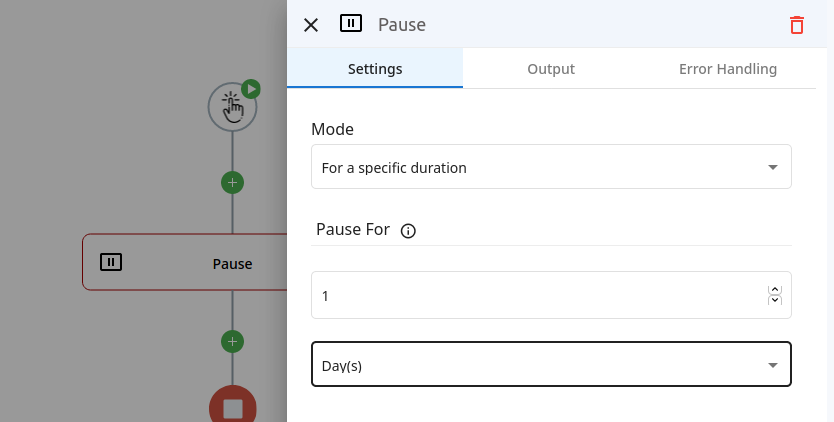Image resolution: width=834 pixels, height=422 pixels.
Task: Click the green play badge on trigger
Action: (251, 89)
